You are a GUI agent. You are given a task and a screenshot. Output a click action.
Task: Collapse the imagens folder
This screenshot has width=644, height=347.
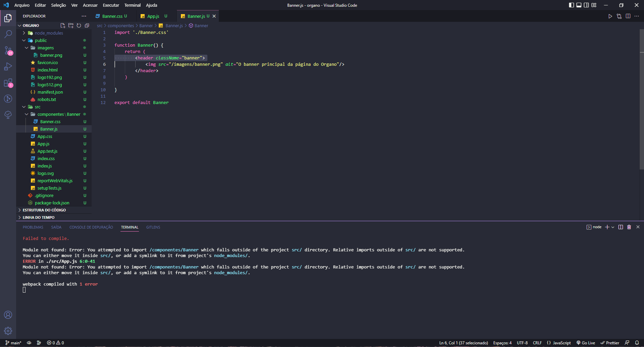[54, 48]
